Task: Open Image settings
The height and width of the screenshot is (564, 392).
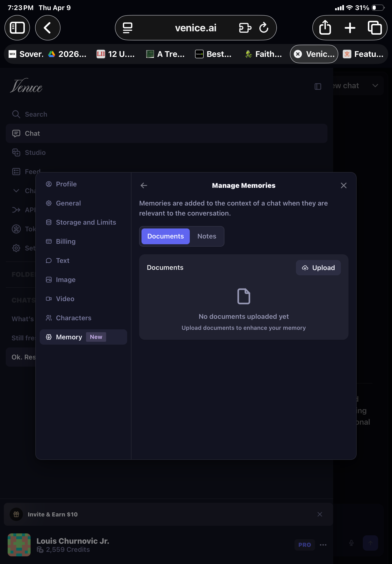Action: click(83, 280)
